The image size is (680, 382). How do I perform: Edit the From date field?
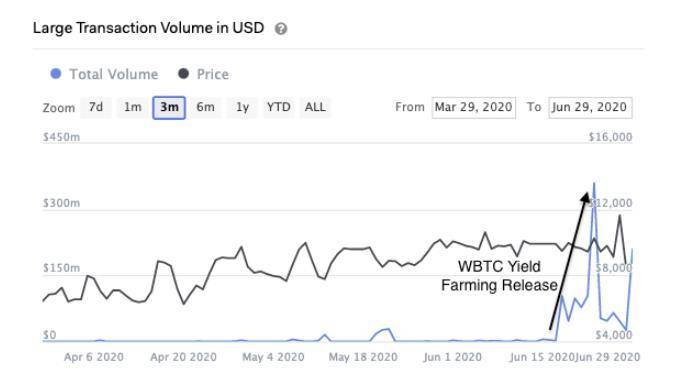474,108
